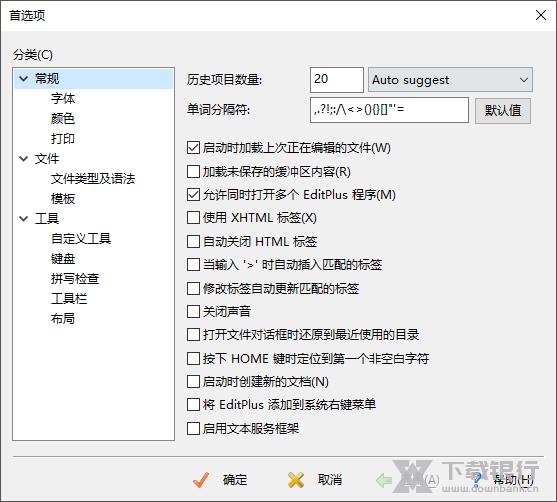Click the 单词分隔符 text field

389,110
